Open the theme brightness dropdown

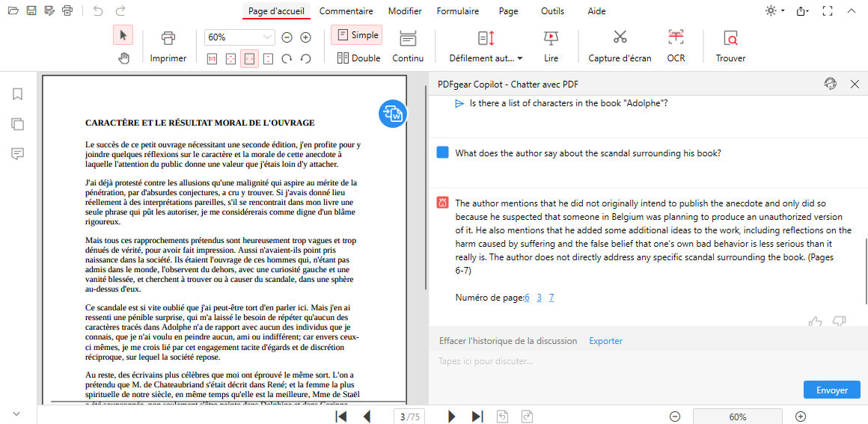point(774,11)
